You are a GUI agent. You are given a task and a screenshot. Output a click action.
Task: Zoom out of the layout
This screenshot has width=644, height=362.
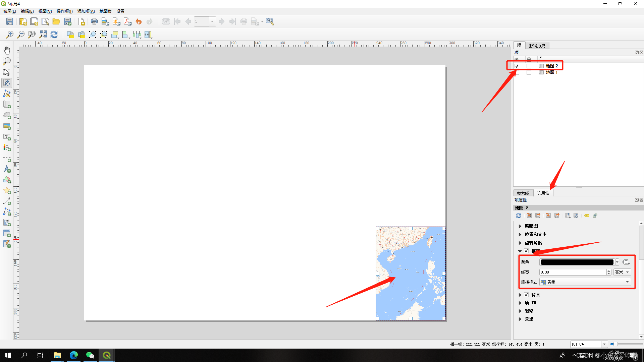(21, 35)
